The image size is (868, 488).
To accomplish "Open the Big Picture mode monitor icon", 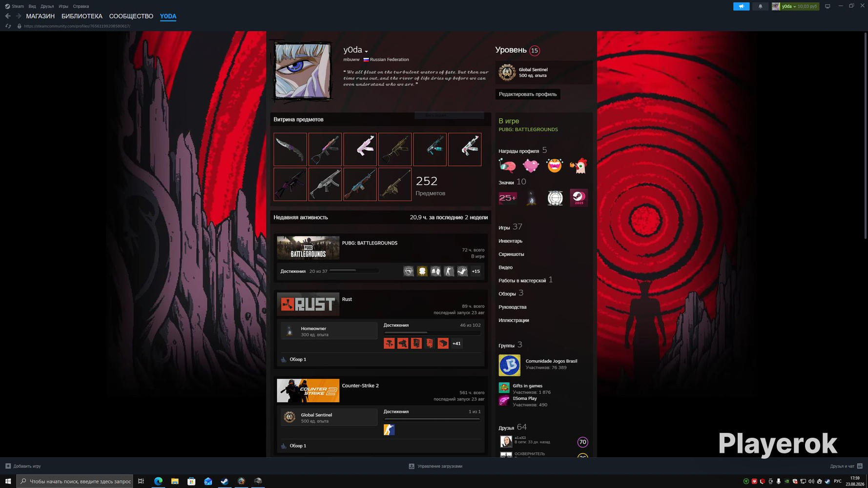I will pos(827,6).
